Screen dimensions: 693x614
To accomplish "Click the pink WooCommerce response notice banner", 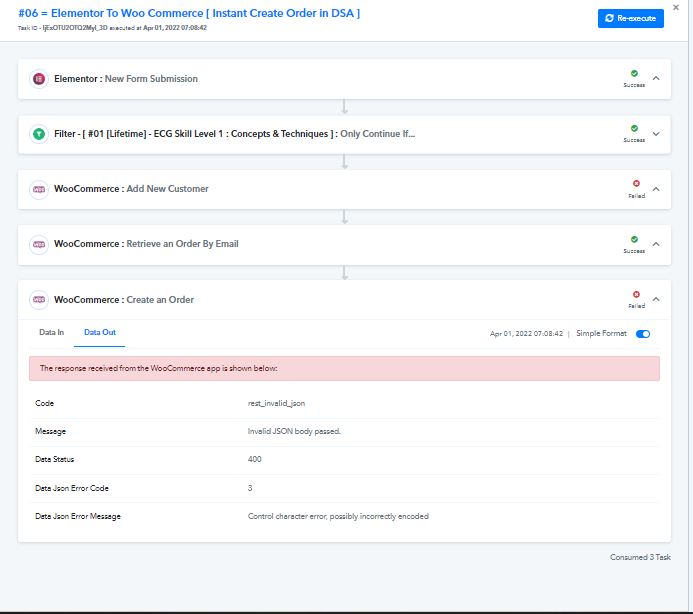I will point(344,368).
